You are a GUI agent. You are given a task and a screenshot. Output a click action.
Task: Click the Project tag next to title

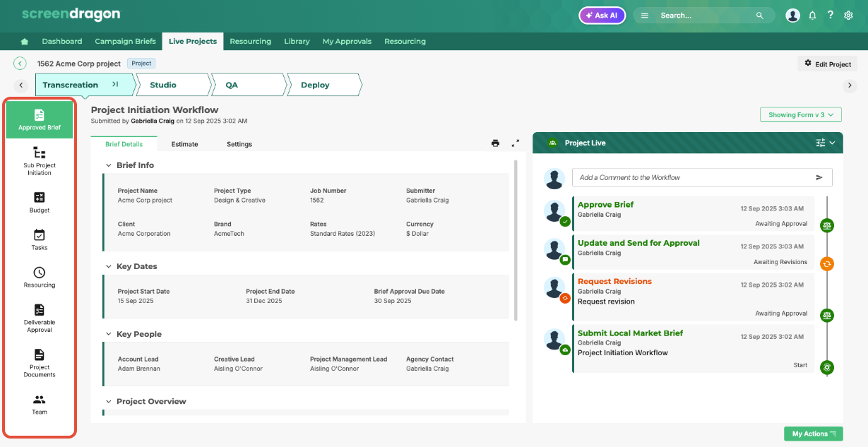(141, 64)
